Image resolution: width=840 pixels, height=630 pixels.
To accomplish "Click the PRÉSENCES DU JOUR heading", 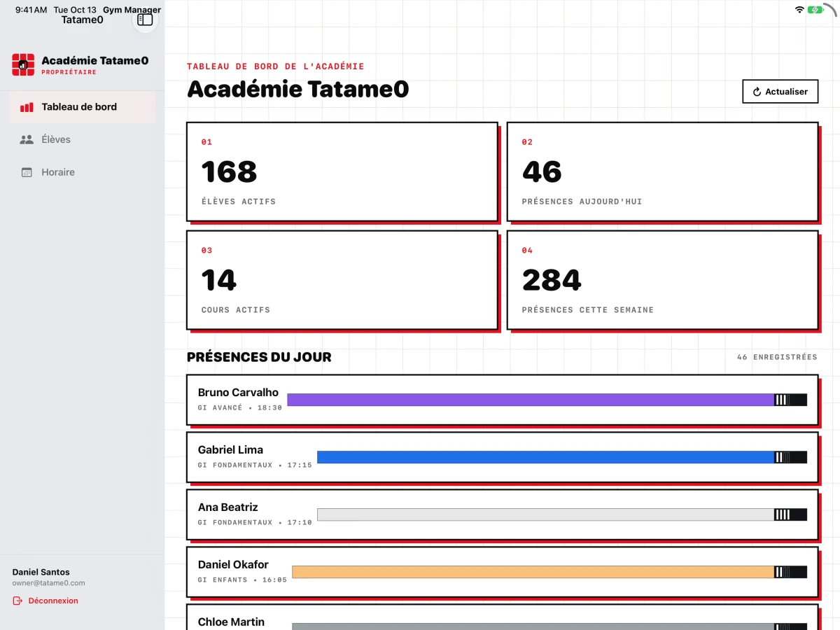I will (x=259, y=357).
